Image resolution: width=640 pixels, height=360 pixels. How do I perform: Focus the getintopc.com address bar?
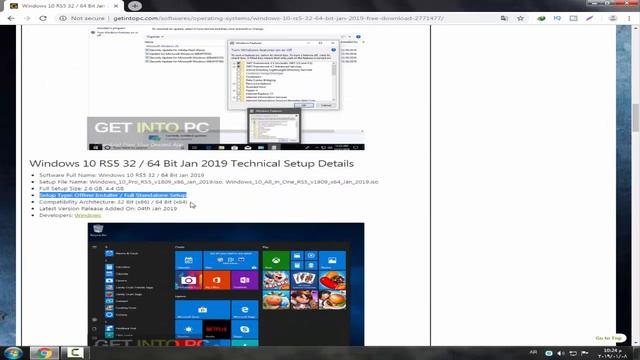click(x=278, y=18)
